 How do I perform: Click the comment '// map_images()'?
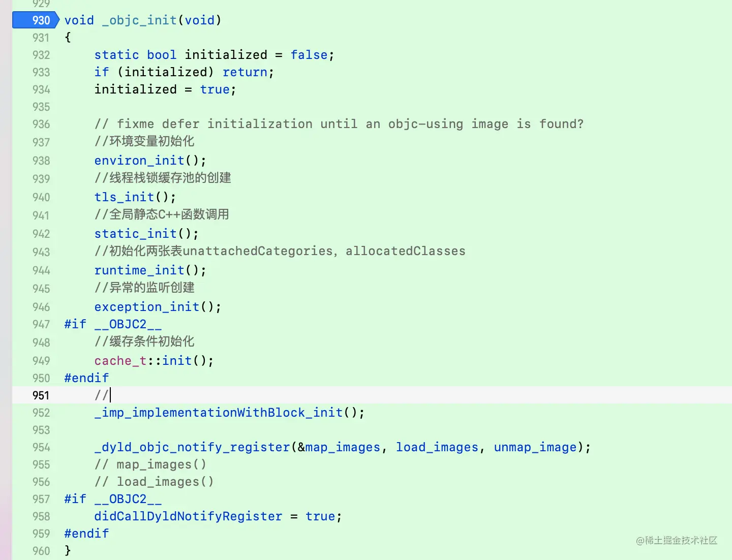(150, 464)
